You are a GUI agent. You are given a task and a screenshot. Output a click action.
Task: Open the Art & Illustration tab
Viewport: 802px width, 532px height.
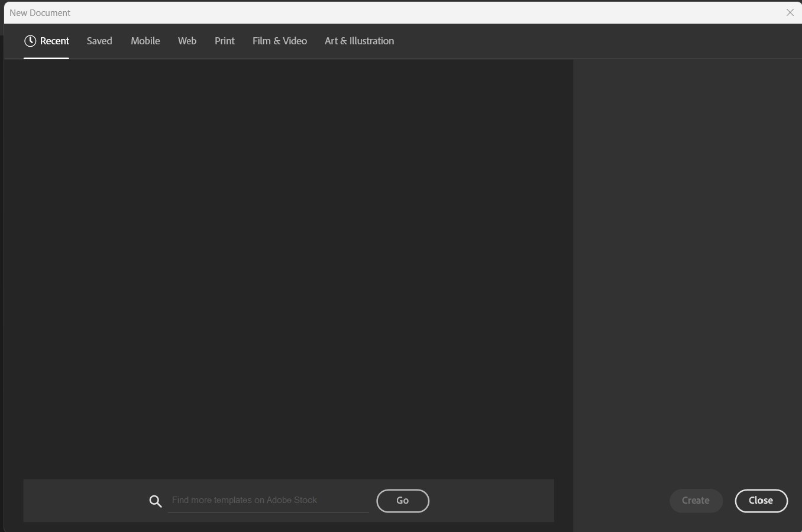pos(359,41)
